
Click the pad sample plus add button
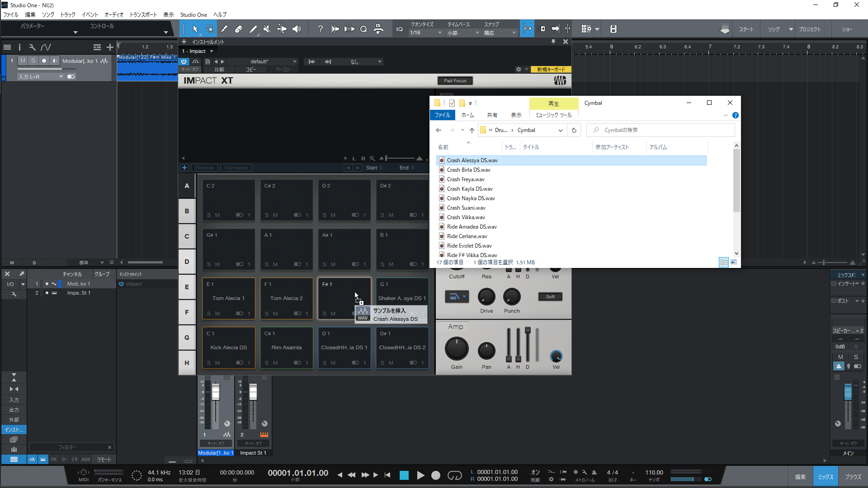[x=184, y=168]
